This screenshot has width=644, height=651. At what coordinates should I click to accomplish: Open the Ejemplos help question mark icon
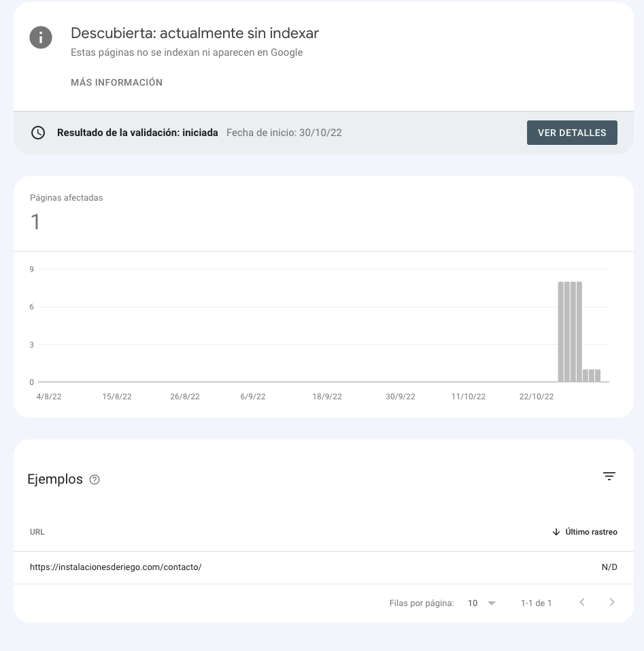tap(95, 480)
